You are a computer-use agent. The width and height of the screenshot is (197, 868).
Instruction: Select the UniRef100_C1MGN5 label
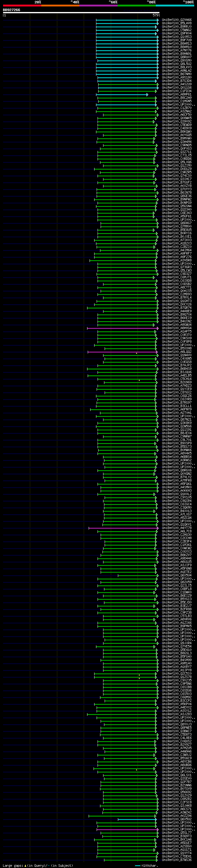tap(176, 101)
